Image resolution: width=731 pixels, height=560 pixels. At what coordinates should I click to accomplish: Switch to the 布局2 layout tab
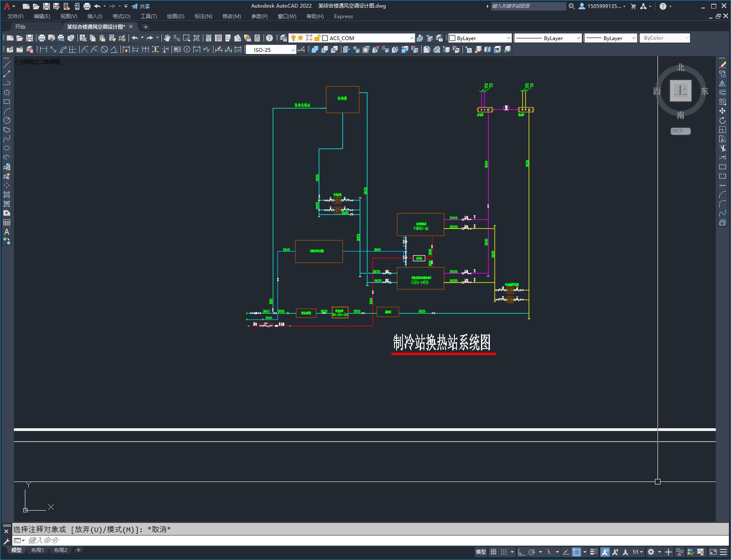[x=60, y=550]
